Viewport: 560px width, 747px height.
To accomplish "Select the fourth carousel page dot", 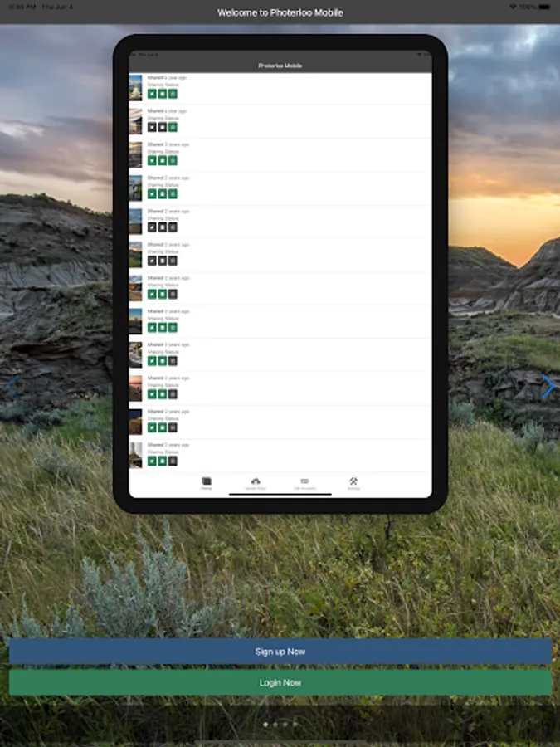I will [295, 724].
